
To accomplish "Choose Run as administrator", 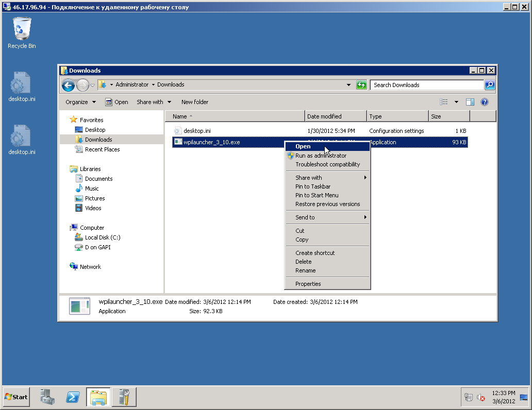I will tap(327, 156).
